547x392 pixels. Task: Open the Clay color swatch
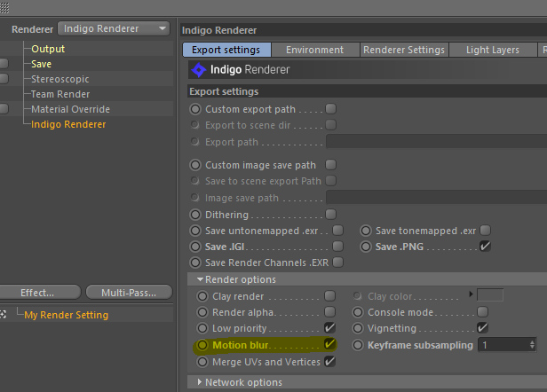[x=490, y=294]
